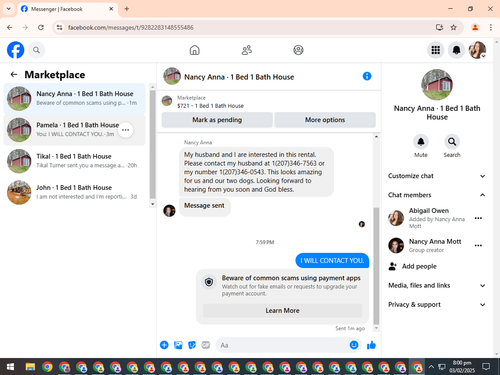500x375 pixels.
Task: Open more actions plus icon in composer
Action: pyautogui.click(x=164, y=345)
